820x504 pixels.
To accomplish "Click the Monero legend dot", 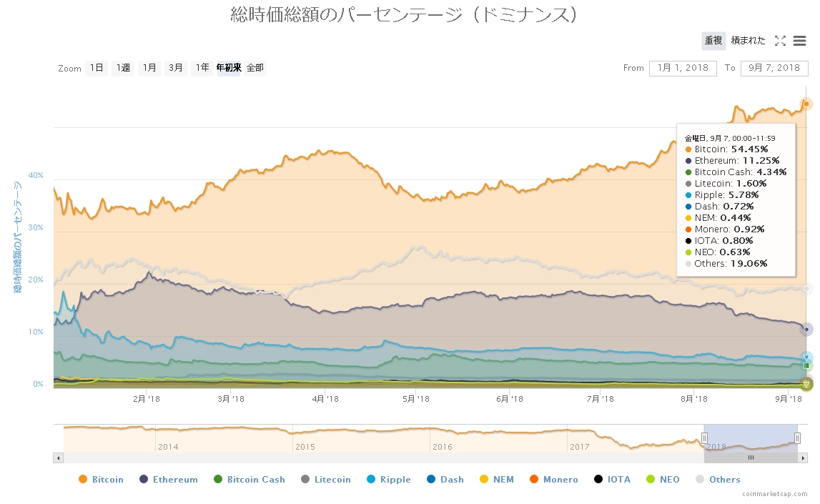I will 534,480.
